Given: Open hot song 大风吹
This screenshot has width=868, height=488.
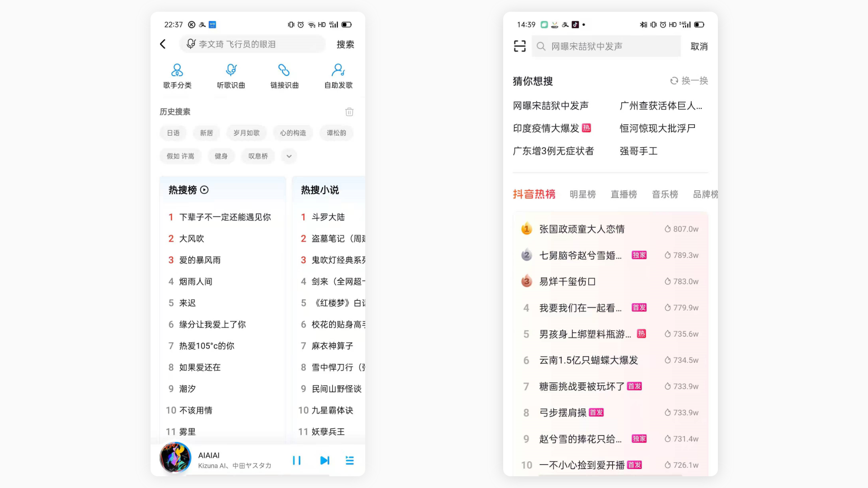Looking at the screenshot, I should click(192, 239).
